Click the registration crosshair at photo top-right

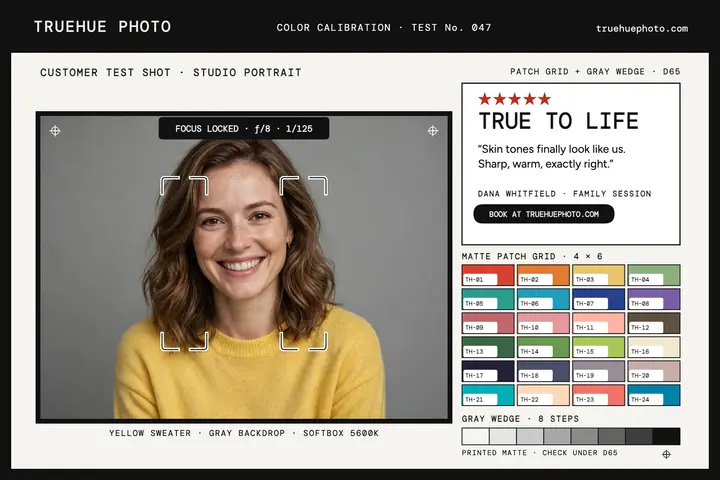tap(433, 131)
